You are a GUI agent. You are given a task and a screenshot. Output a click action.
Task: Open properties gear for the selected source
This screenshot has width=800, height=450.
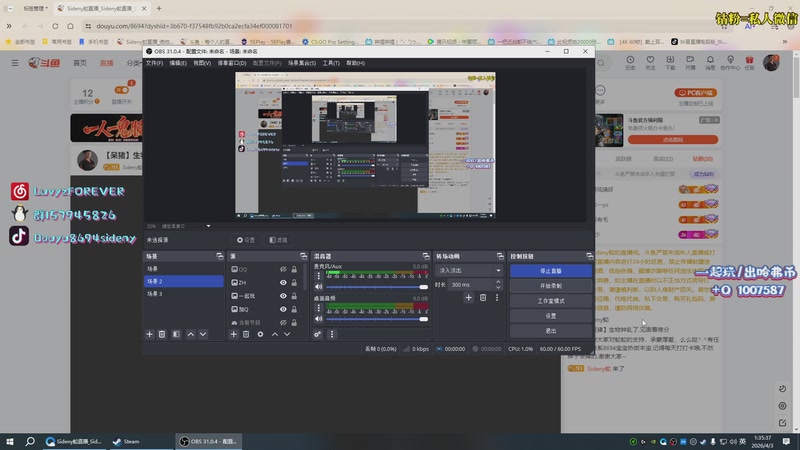pos(261,334)
